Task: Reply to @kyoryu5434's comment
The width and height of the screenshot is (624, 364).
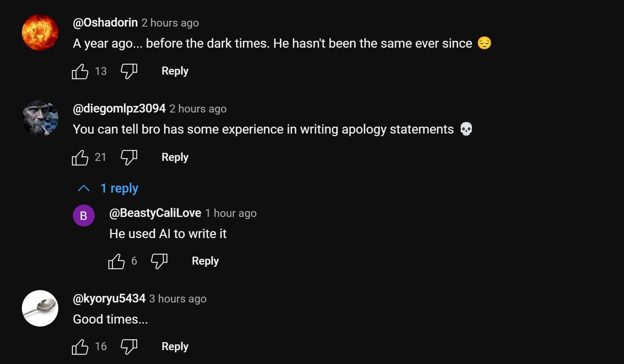Action: pos(175,347)
